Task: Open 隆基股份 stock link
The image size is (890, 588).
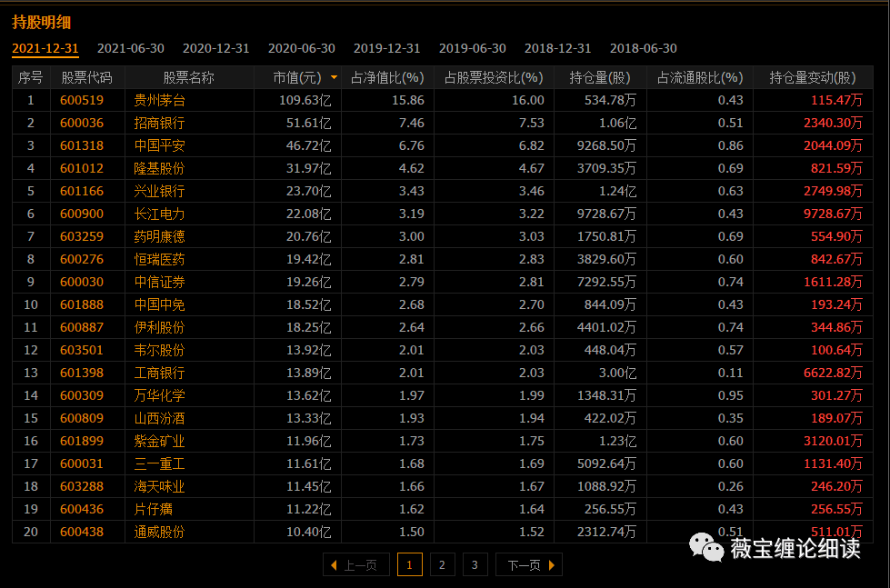Action: click(x=159, y=168)
